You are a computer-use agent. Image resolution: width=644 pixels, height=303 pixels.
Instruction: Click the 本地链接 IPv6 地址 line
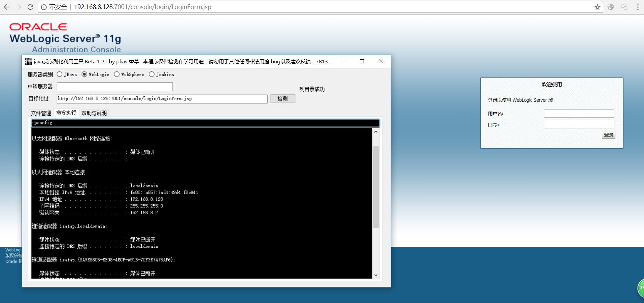click(119, 192)
